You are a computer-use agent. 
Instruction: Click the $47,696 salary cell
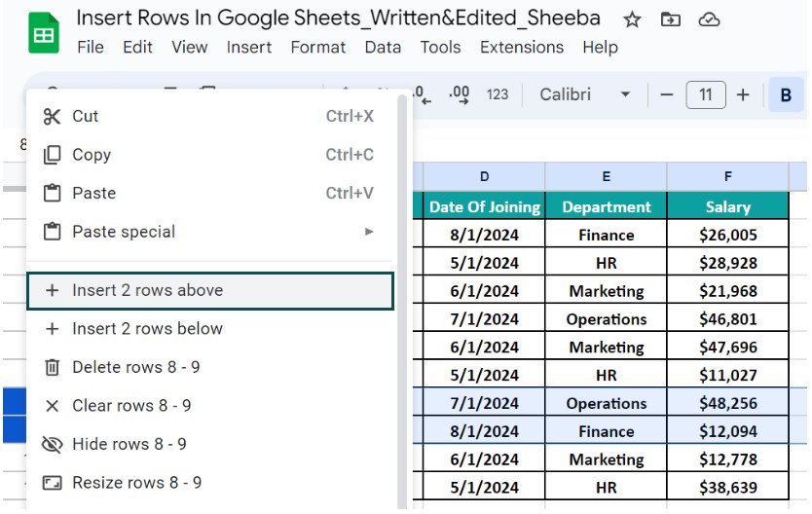727,347
